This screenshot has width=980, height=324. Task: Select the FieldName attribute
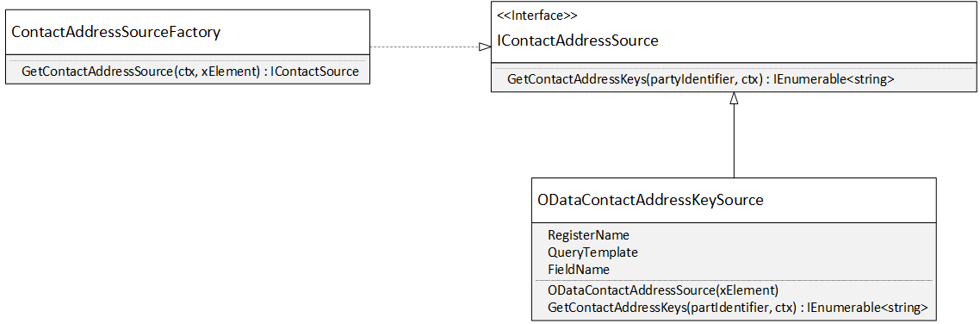[578, 270]
